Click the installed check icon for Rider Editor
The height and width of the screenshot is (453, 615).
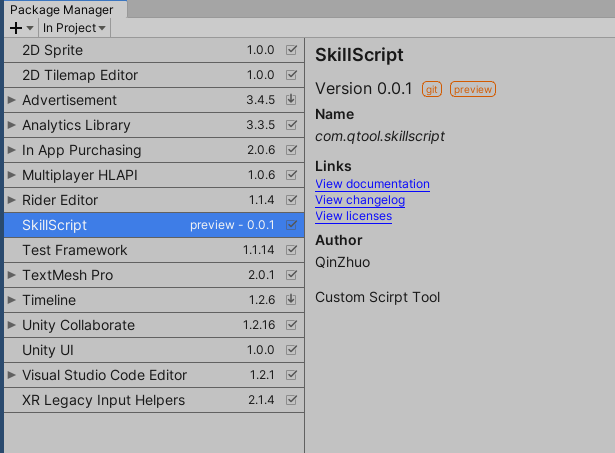pyautogui.click(x=291, y=200)
